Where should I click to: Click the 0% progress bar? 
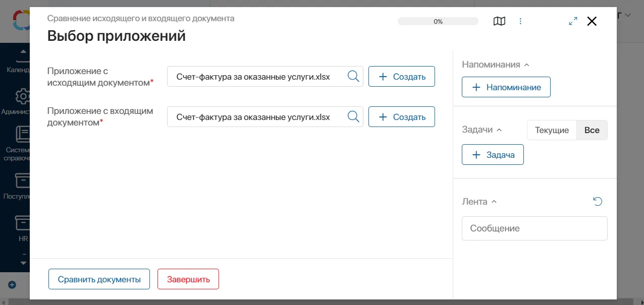pos(438,21)
